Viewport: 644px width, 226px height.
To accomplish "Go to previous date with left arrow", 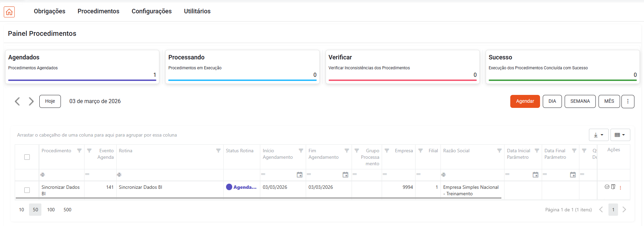I will click(17, 101).
